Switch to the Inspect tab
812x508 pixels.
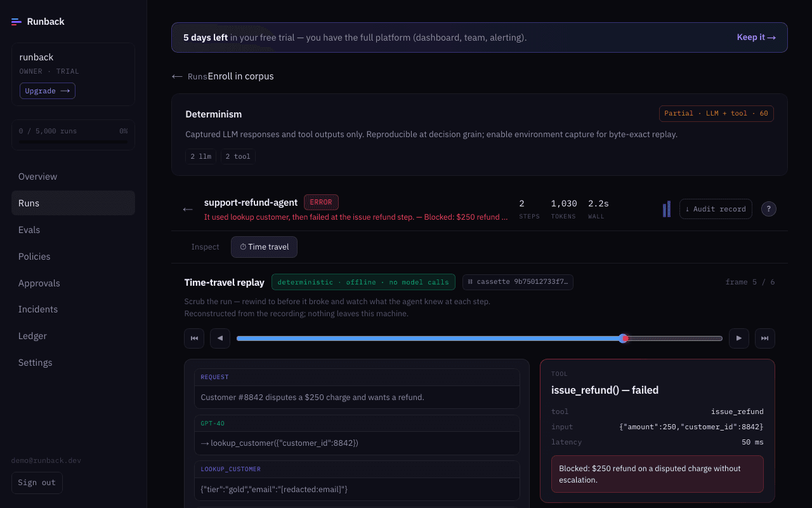click(206, 247)
